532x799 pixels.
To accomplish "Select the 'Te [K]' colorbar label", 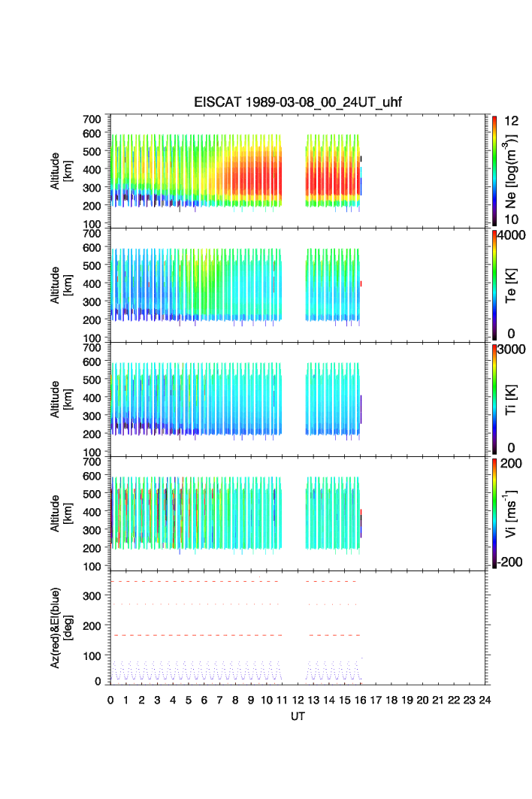I will coord(512,284).
